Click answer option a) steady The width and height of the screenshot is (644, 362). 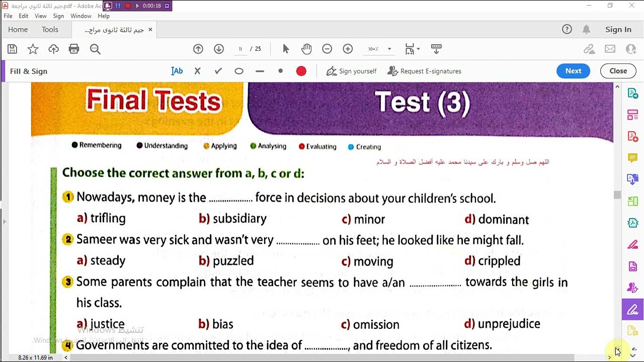(x=101, y=260)
